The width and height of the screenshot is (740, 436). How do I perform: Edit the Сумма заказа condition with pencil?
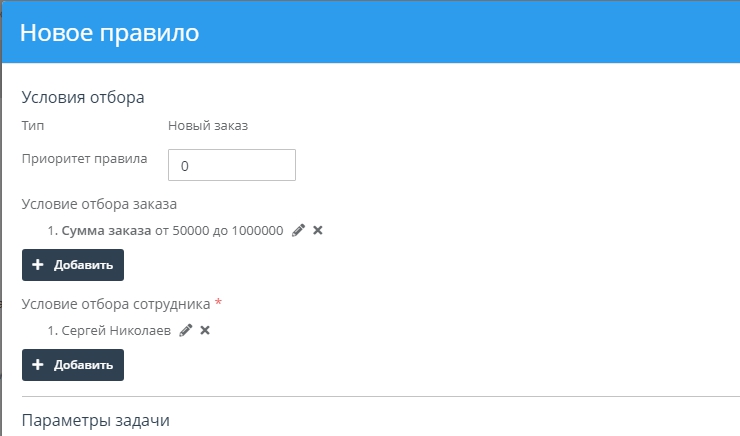[298, 230]
